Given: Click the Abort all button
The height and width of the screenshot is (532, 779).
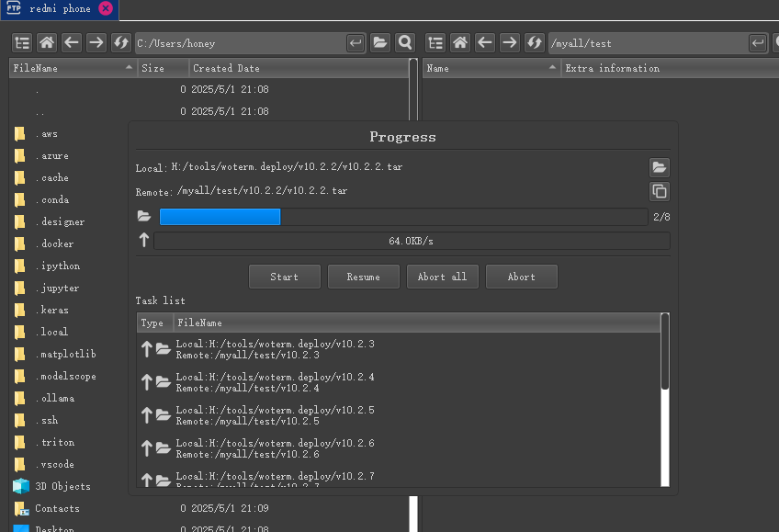Looking at the screenshot, I should [x=443, y=277].
